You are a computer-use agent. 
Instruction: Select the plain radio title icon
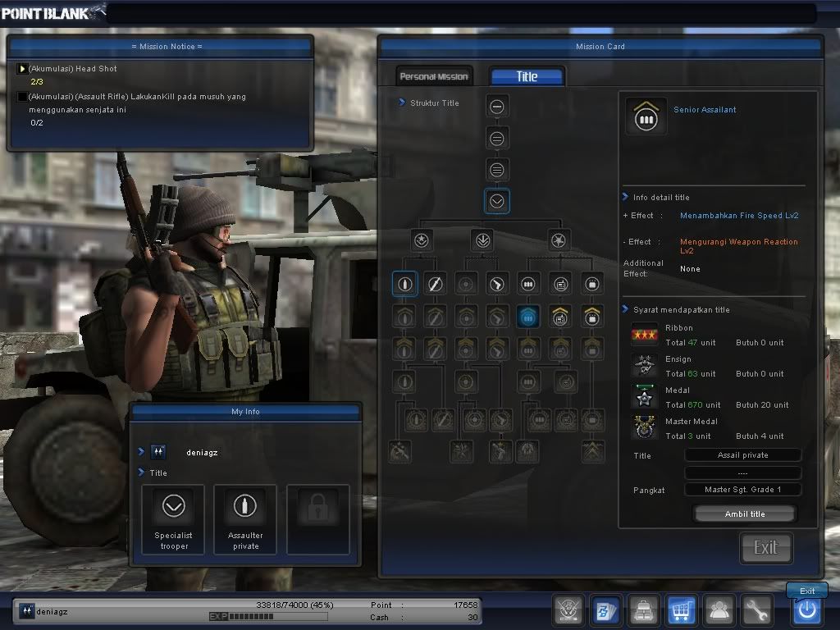pos(560,284)
